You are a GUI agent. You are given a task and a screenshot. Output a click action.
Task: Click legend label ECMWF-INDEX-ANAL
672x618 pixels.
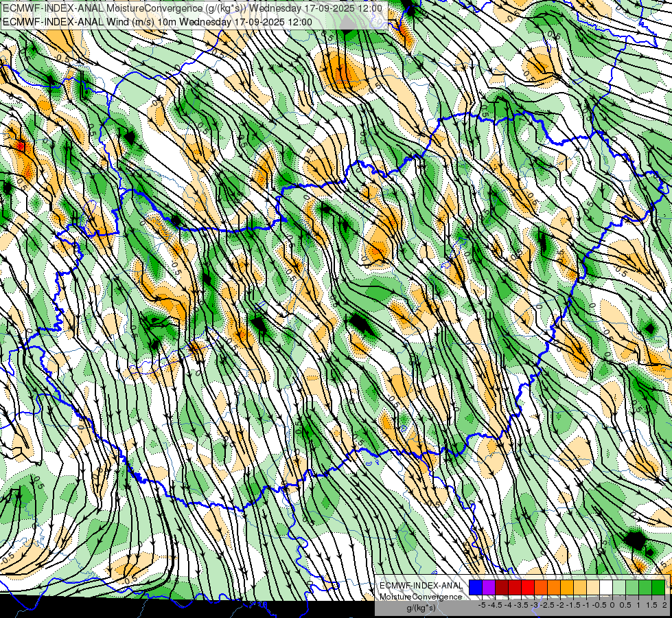(421, 586)
